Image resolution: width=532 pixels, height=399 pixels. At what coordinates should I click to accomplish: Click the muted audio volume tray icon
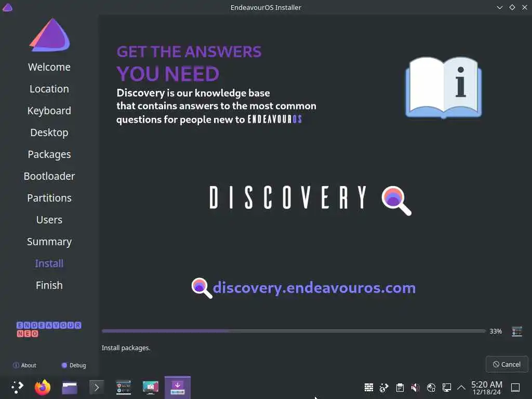(415, 388)
